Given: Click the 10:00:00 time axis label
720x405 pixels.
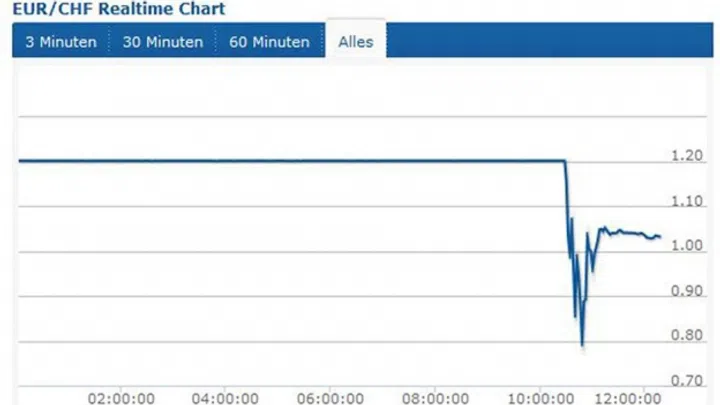Looking at the screenshot, I should tap(540, 398).
